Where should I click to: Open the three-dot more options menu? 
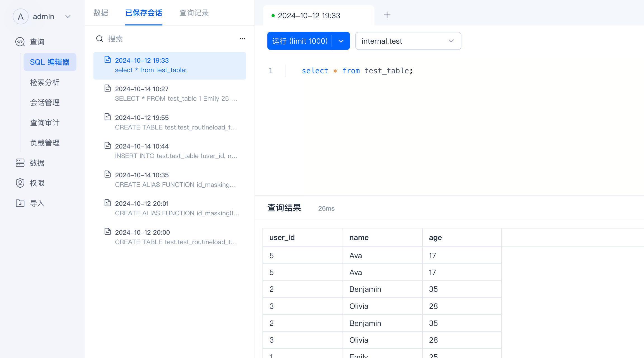pos(242,39)
